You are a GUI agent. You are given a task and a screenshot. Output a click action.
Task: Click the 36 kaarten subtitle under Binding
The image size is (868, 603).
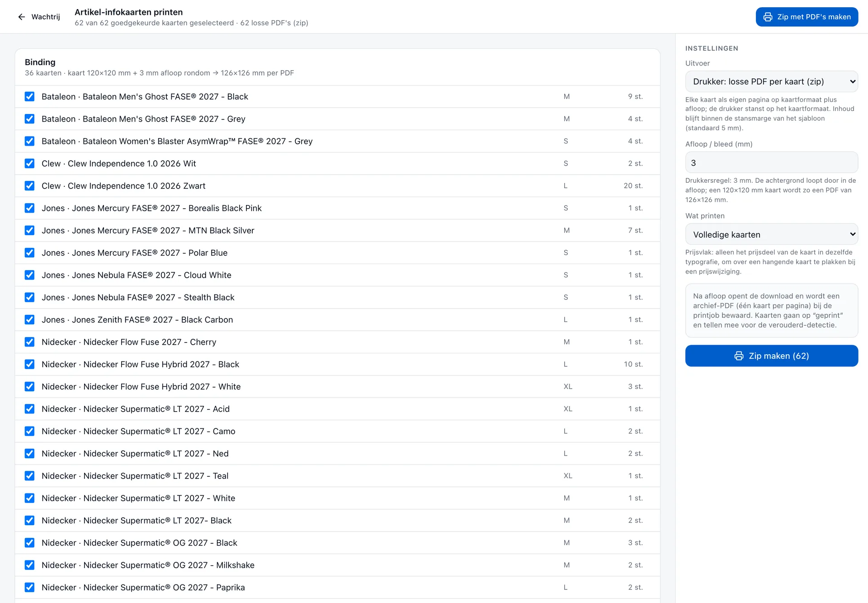click(159, 73)
